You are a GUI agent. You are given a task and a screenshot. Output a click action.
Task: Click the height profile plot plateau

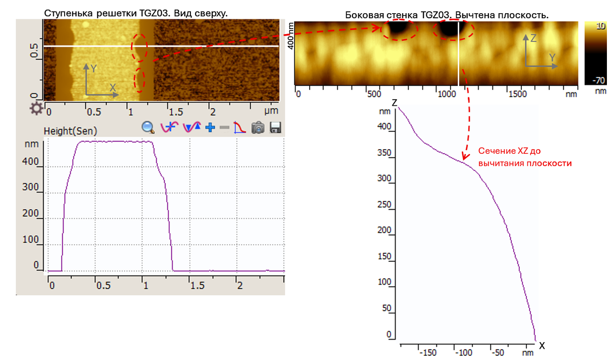tap(115, 142)
